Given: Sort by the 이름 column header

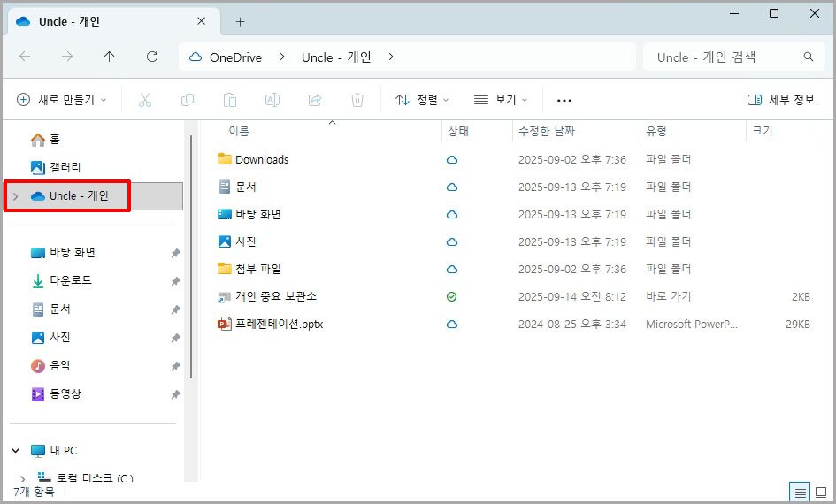Looking at the screenshot, I should [238, 131].
